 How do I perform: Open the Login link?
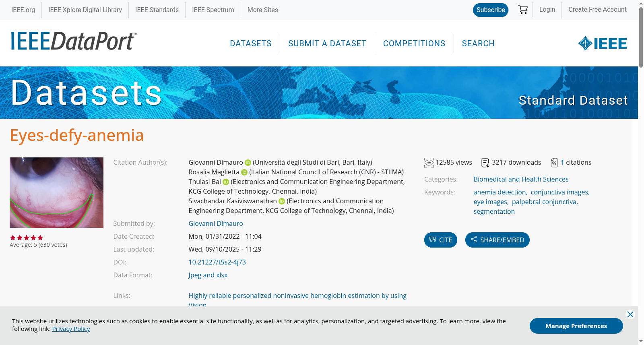(547, 10)
